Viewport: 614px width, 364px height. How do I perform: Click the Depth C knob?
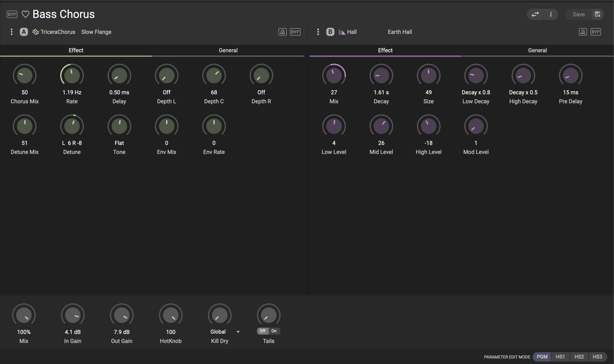click(x=214, y=75)
